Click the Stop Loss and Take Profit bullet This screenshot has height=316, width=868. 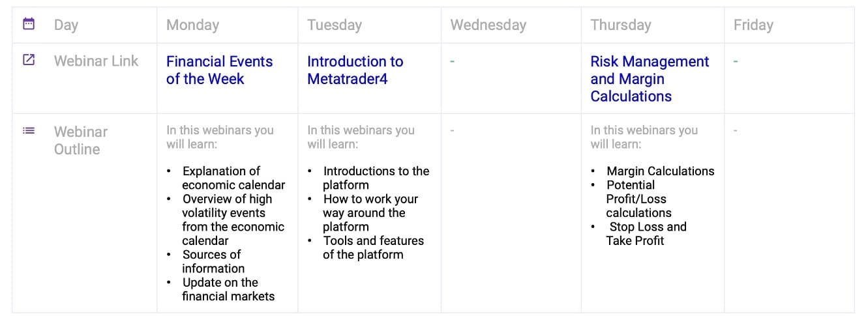[x=646, y=233]
